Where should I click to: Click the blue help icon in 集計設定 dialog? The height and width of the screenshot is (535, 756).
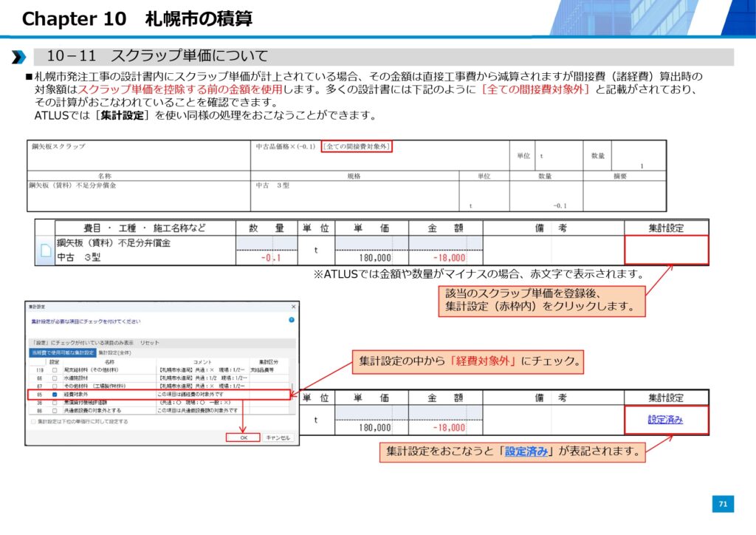(291, 320)
